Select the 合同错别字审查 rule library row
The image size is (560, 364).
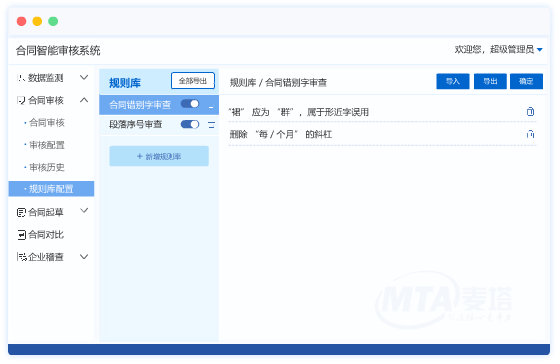pos(159,105)
